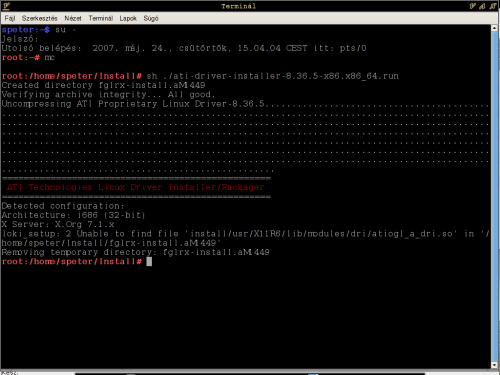Screen dimensions: 500x375
Task: Click the 'X Server: X.Org 7.1.x' line
Action: tap(58, 224)
